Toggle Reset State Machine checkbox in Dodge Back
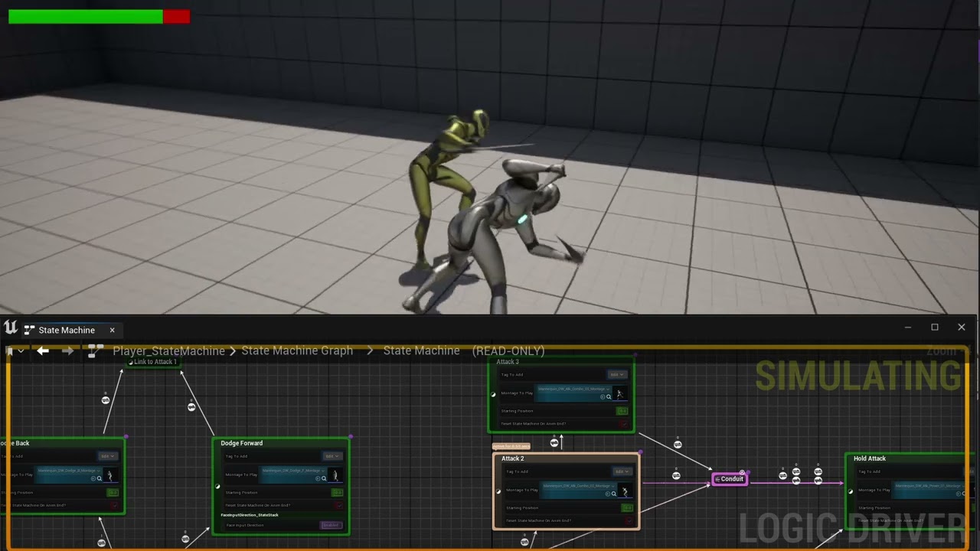 tap(114, 505)
